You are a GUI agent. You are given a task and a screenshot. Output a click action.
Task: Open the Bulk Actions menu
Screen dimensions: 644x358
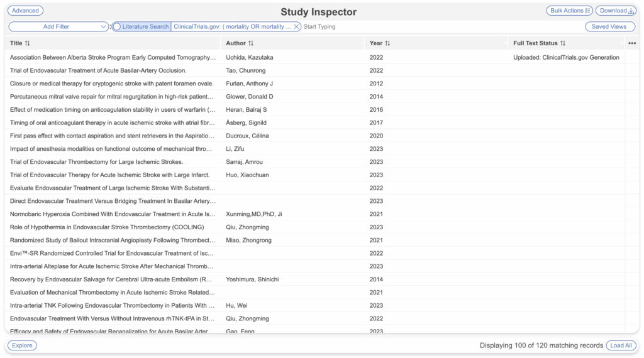point(569,11)
